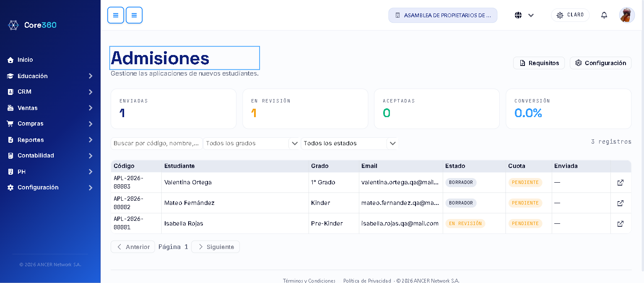Click Valentina Ortega's BORRADOR status badge
The image size is (644, 283).
pos(461,182)
